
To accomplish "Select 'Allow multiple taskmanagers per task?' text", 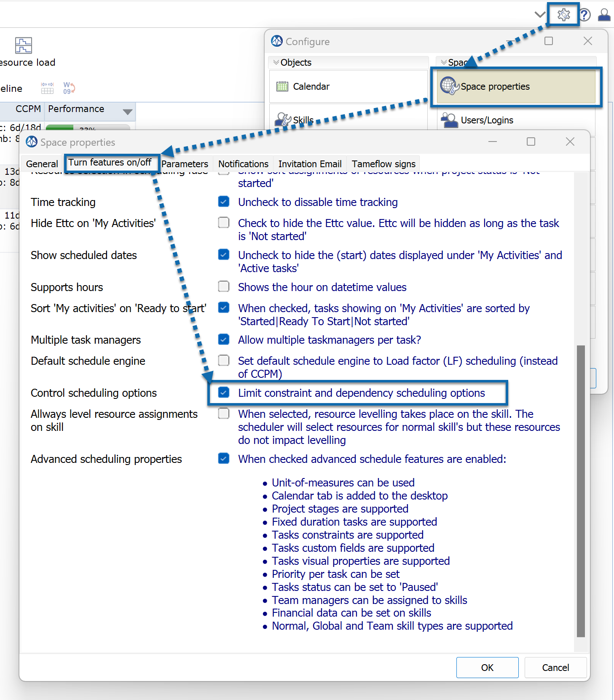I will [330, 340].
